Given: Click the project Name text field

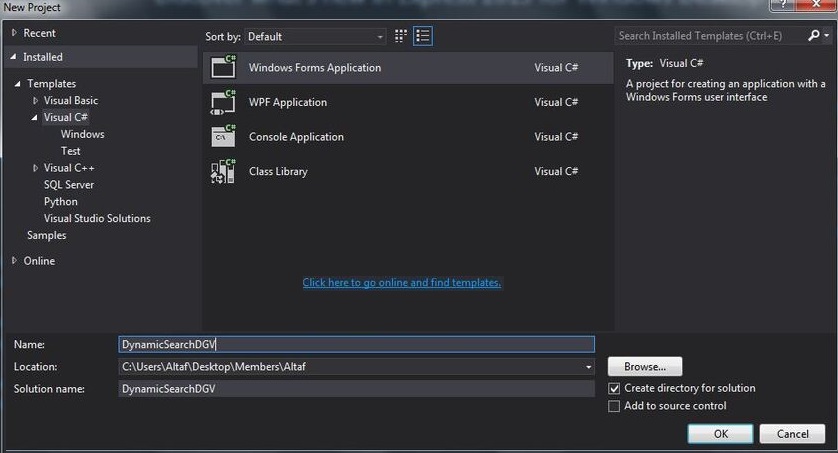Looking at the screenshot, I should pyautogui.click(x=355, y=344).
